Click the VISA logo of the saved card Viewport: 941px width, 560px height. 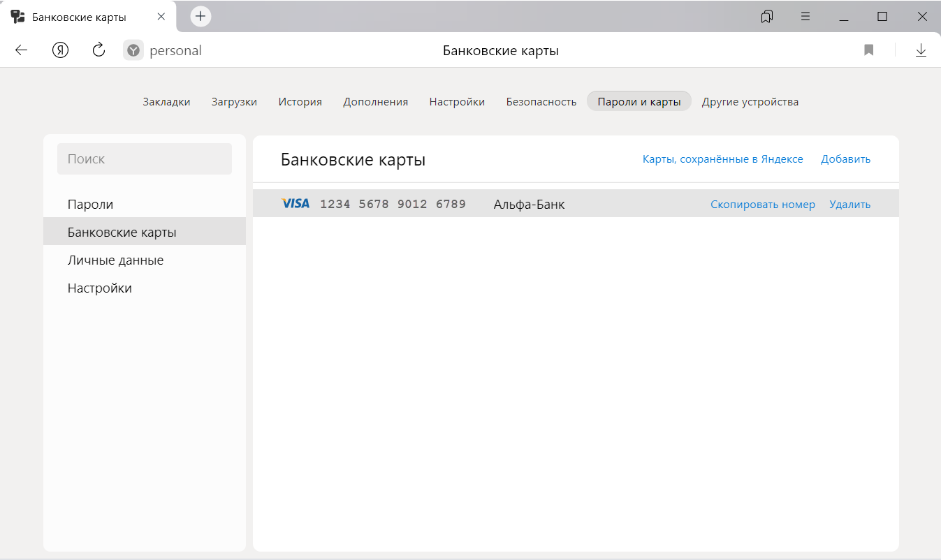tap(296, 203)
